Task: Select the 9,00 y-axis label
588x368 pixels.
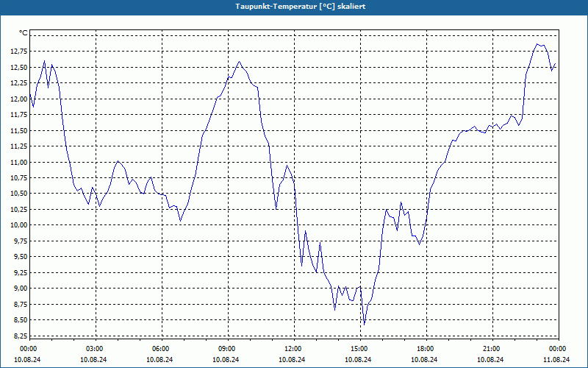Action: click(x=21, y=289)
